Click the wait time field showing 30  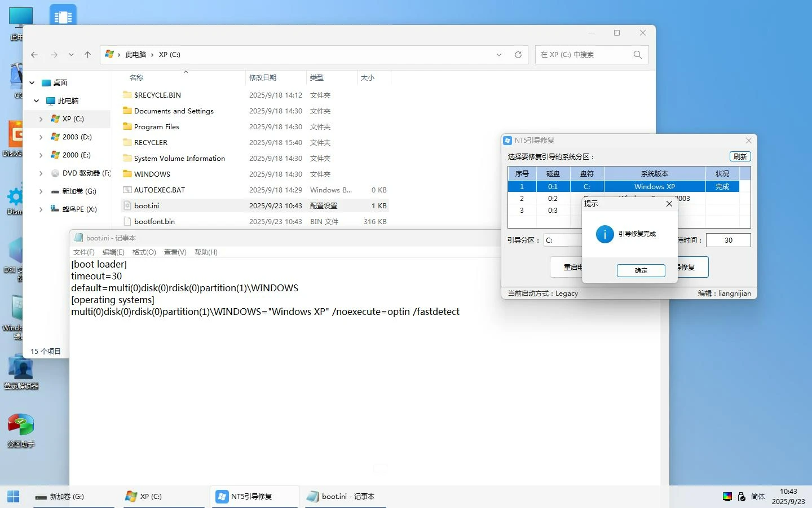point(729,240)
